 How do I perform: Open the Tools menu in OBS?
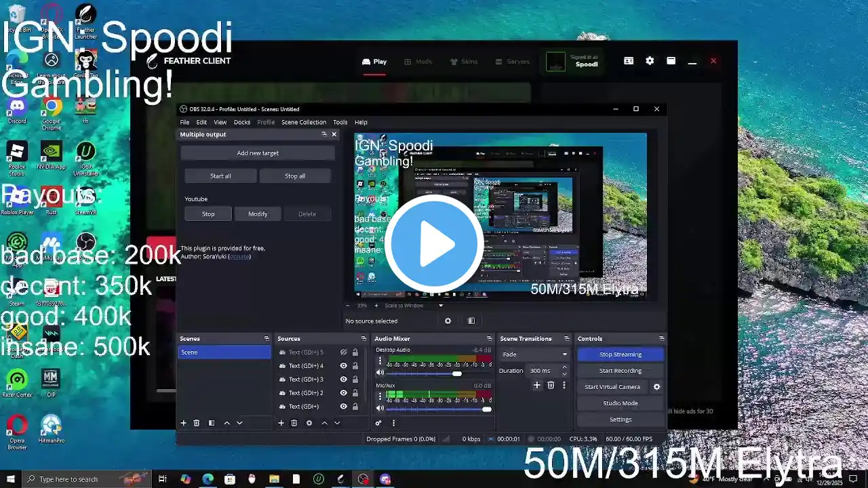pyautogui.click(x=340, y=122)
